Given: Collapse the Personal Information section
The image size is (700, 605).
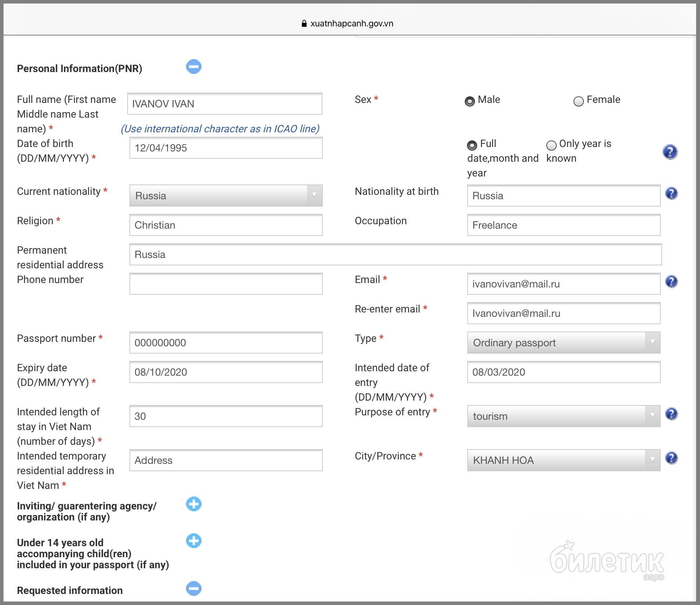Looking at the screenshot, I should [x=194, y=67].
